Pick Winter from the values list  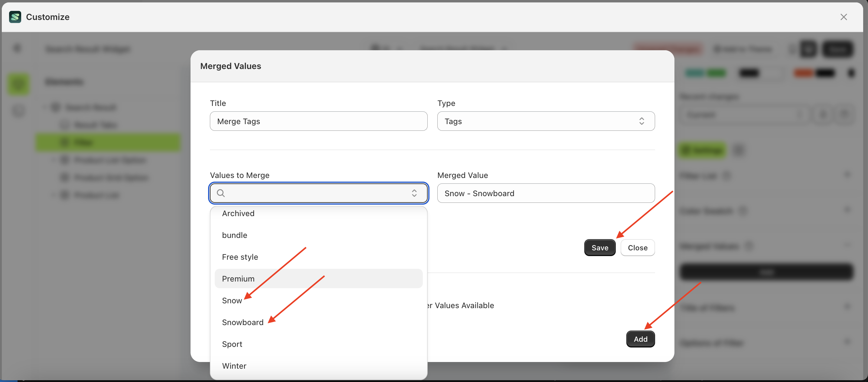click(x=234, y=366)
